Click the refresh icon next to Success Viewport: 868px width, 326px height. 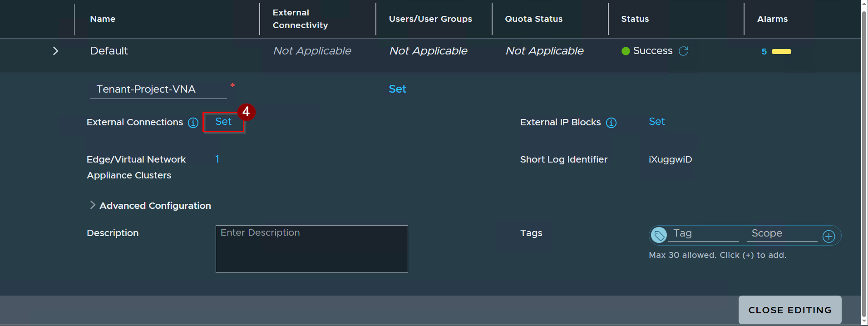(x=683, y=51)
